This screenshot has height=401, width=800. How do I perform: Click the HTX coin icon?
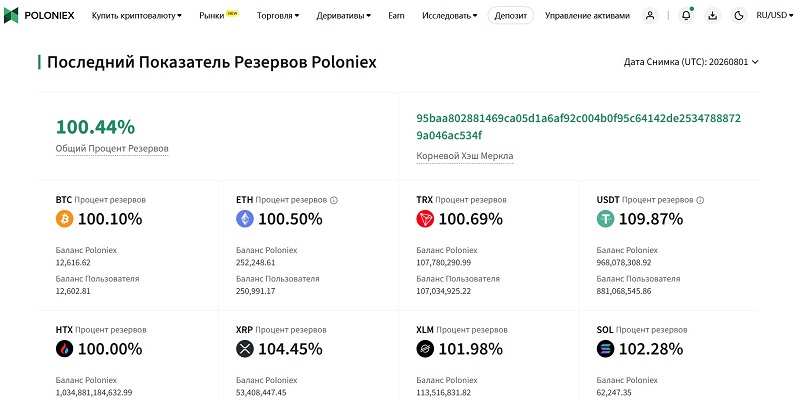(x=64, y=349)
